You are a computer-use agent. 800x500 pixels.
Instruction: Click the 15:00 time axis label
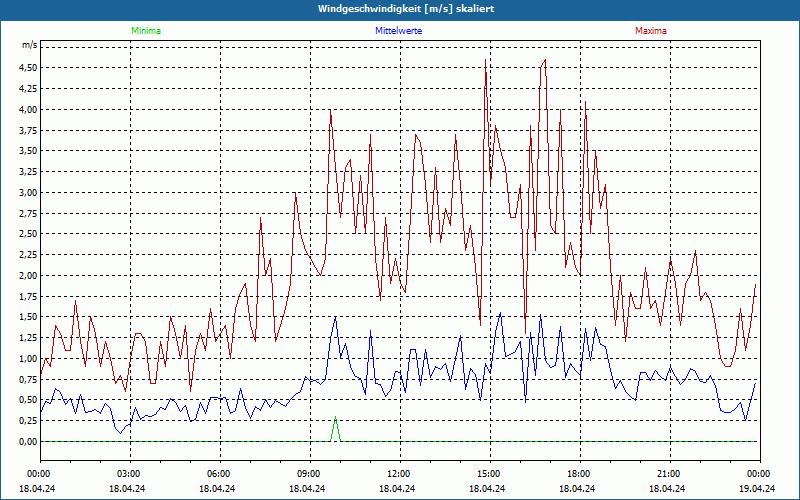pyautogui.click(x=488, y=474)
